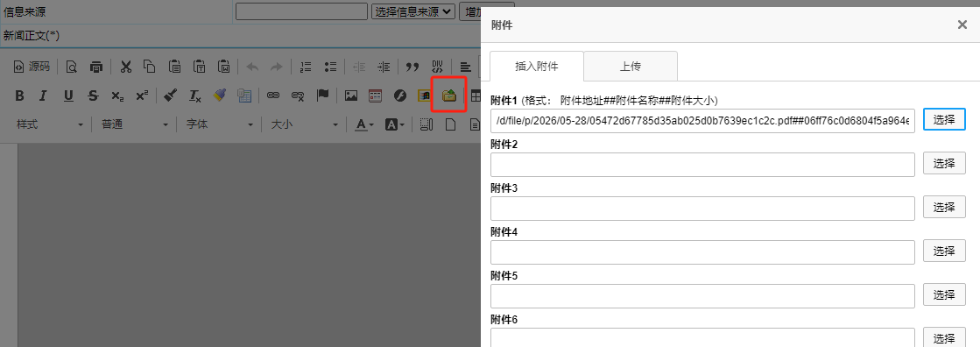
Task: Click the redo arrow icon
Action: [x=276, y=67]
